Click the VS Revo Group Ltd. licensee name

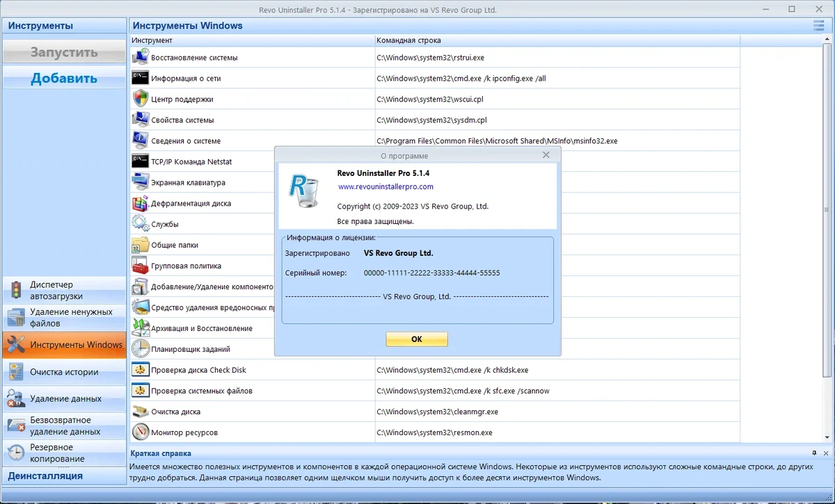[x=398, y=253]
